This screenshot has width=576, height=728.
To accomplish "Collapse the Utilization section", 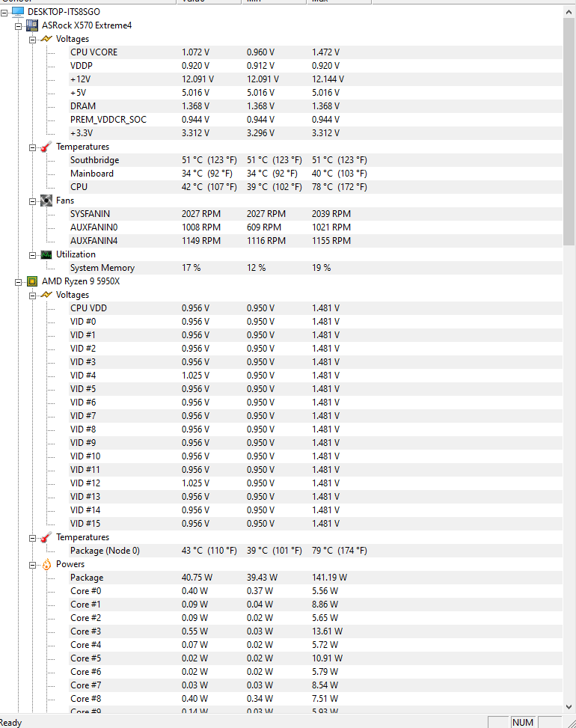I will 32,255.
